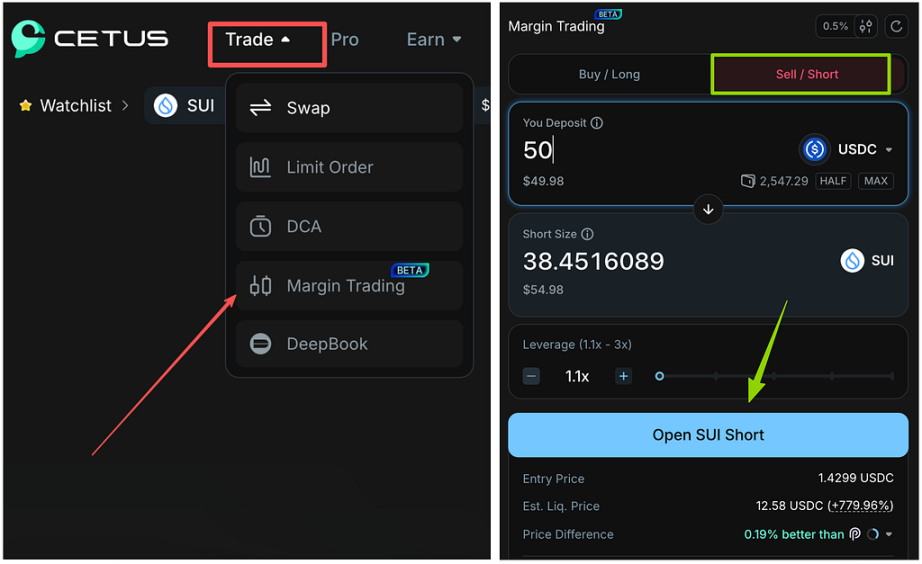The height and width of the screenshot is (564, 922).
Task: Open the USDC token selector dropdown
Action: tap(848, 150)
